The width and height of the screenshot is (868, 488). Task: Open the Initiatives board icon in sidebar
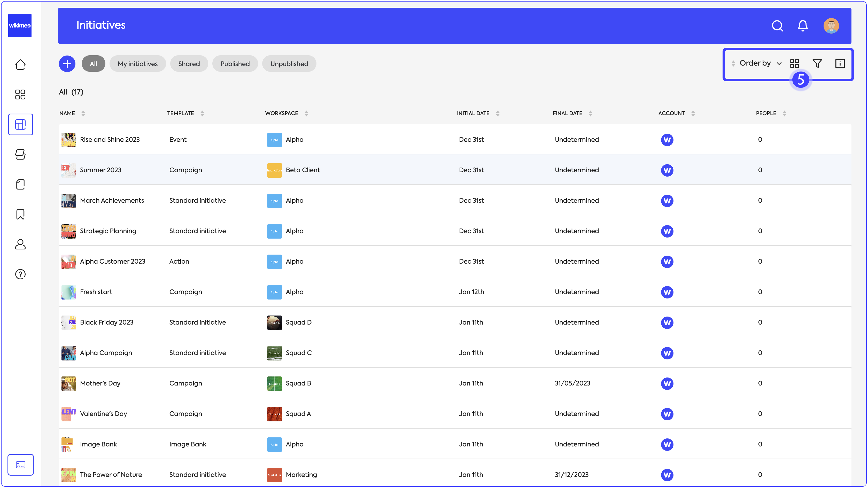click(x=20, y=124)
